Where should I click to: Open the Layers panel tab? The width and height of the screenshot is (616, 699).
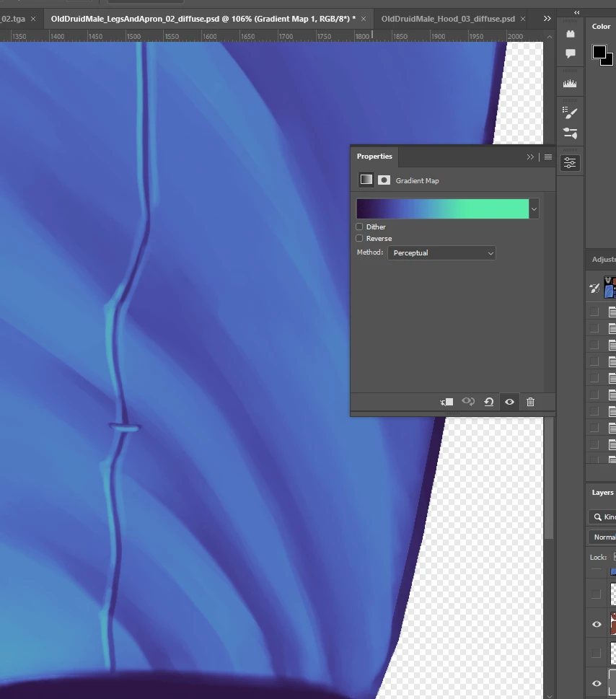click(602, 493)
